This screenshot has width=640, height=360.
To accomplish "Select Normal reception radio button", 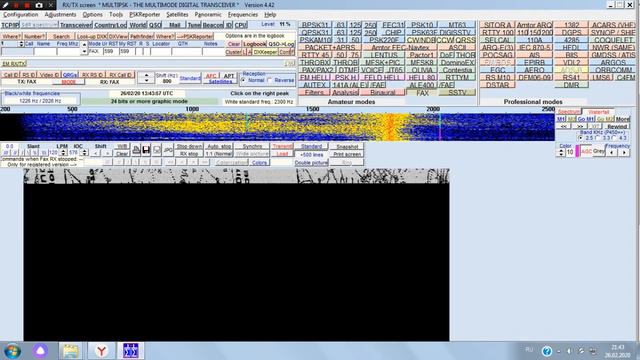I will click(244, 80).
